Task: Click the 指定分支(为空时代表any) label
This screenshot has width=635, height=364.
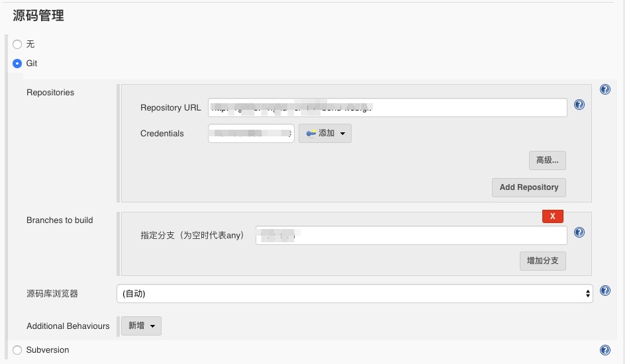Action: tap(192, 235)
